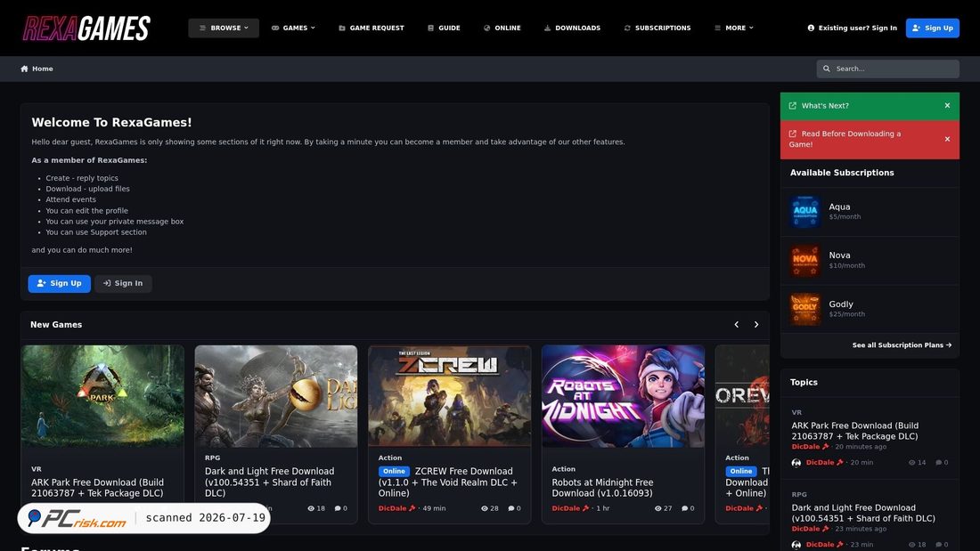Click the Action category on ZCREW card
This screenshot has width=980, height=551.
click(390, 458)
